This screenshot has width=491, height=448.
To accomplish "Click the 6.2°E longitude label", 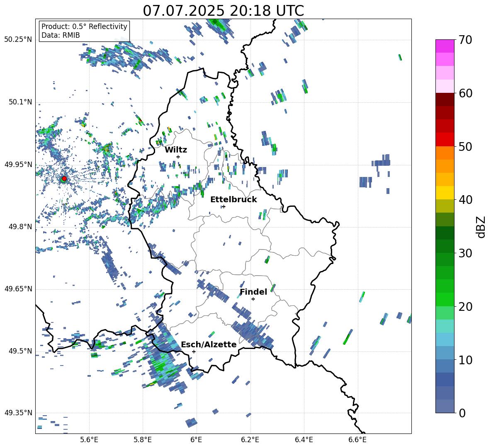I will [x=250, y=440].
